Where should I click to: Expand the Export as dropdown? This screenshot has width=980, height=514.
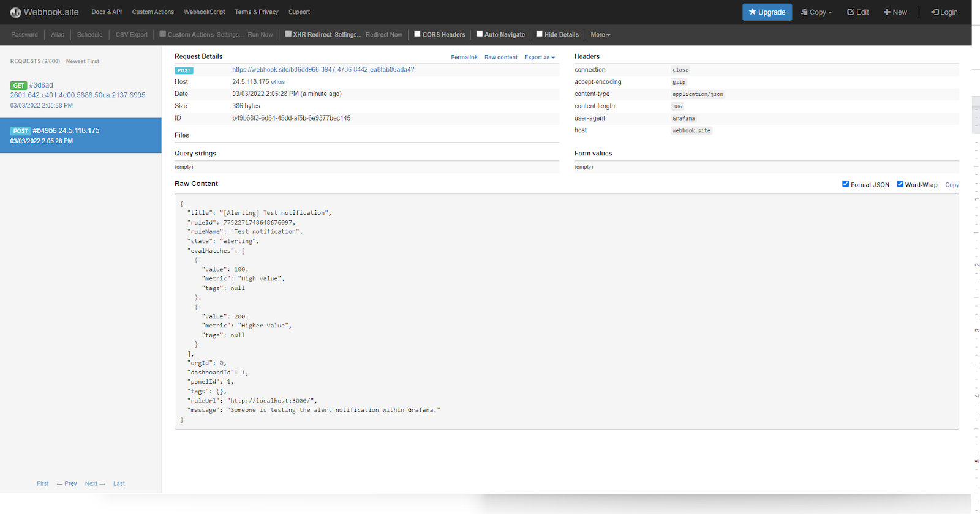click(539, 58)
